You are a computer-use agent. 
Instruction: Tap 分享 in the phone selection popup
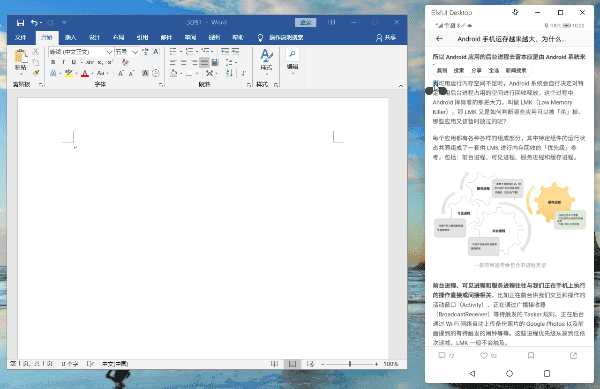[x=476, y=70]
